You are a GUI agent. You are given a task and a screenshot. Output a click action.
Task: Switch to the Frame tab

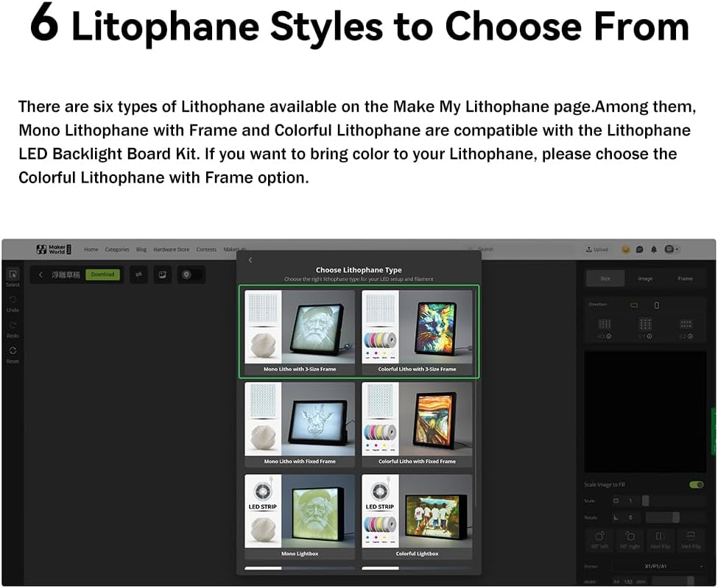685,278
